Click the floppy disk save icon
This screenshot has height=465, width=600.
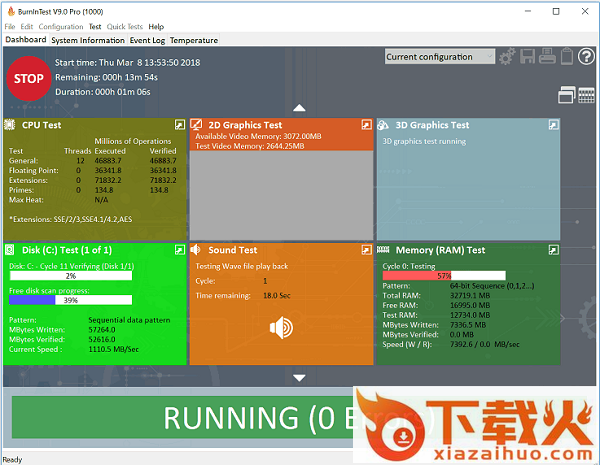[x=529, y=57]
